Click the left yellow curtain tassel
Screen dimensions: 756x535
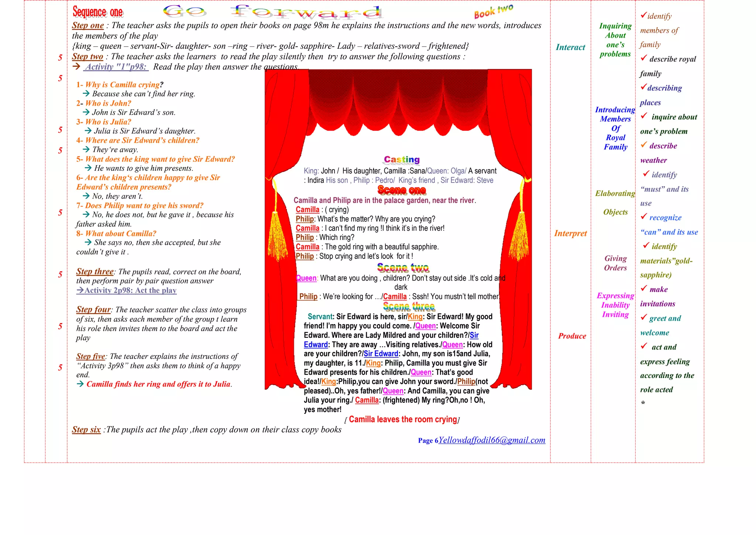pyautogui.click(x=277, y=234)
